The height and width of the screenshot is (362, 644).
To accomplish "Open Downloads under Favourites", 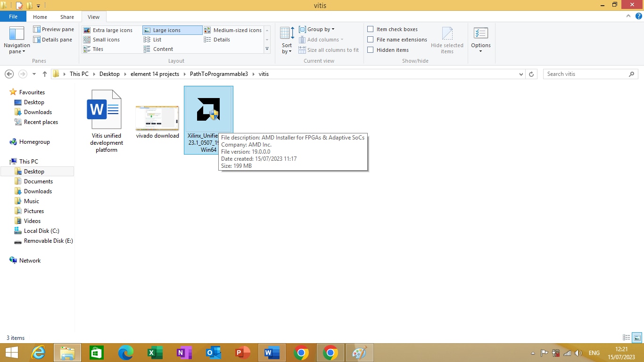I will click(38, 112).
